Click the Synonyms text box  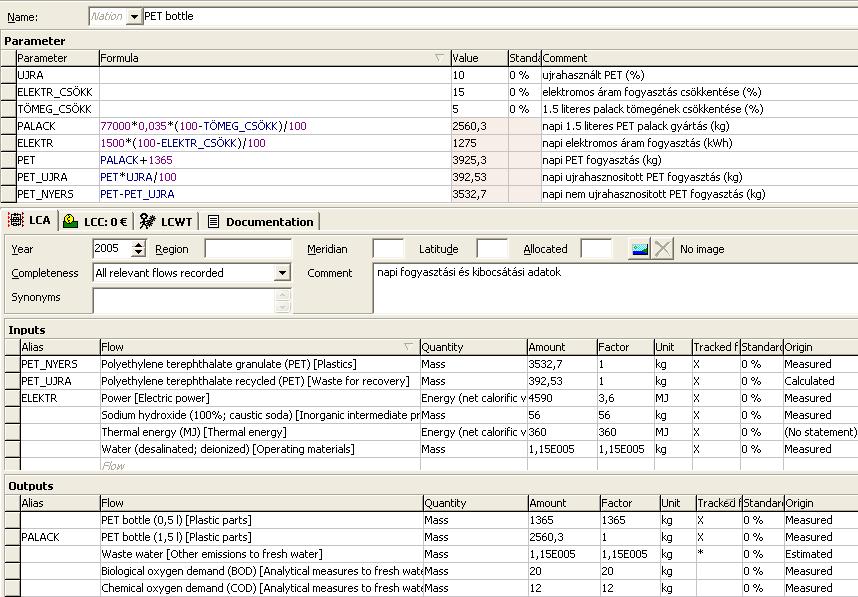(185, 300)
